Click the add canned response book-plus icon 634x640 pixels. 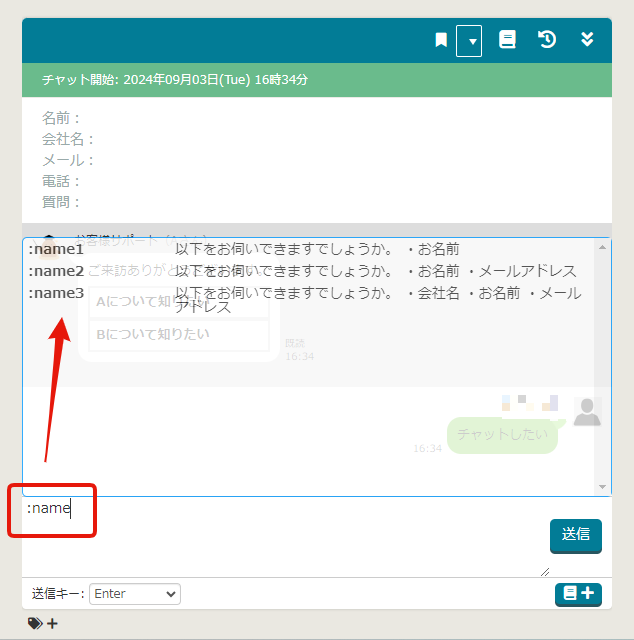point(578,594)
